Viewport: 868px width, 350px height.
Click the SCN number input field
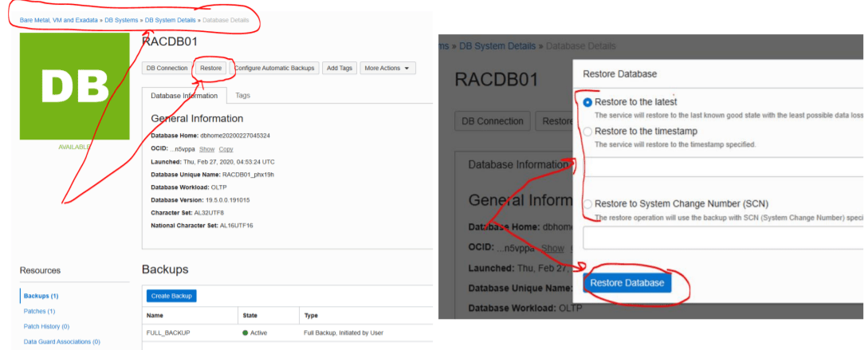pyautogui.click(x=721, y=238)
